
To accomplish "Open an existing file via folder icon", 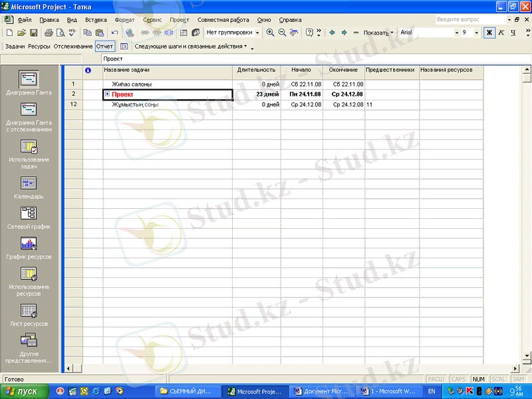I will 21,33.
